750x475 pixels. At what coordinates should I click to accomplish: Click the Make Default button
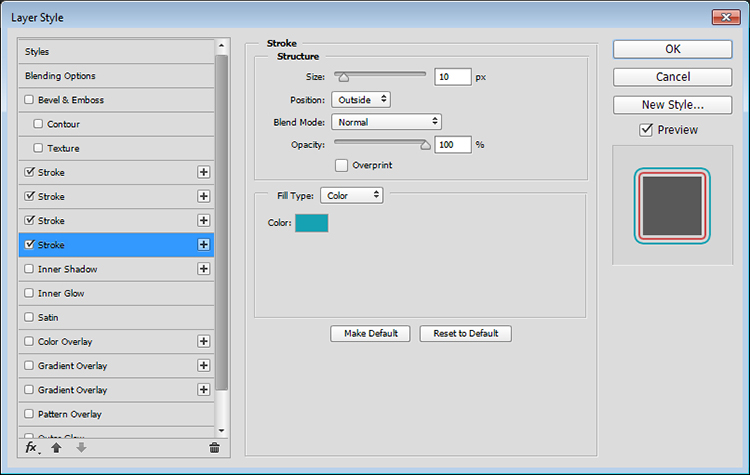coord(370,333)
